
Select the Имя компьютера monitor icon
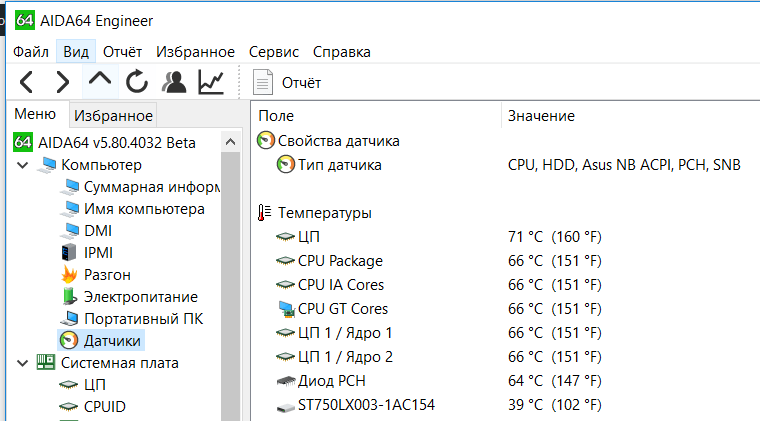70,209
